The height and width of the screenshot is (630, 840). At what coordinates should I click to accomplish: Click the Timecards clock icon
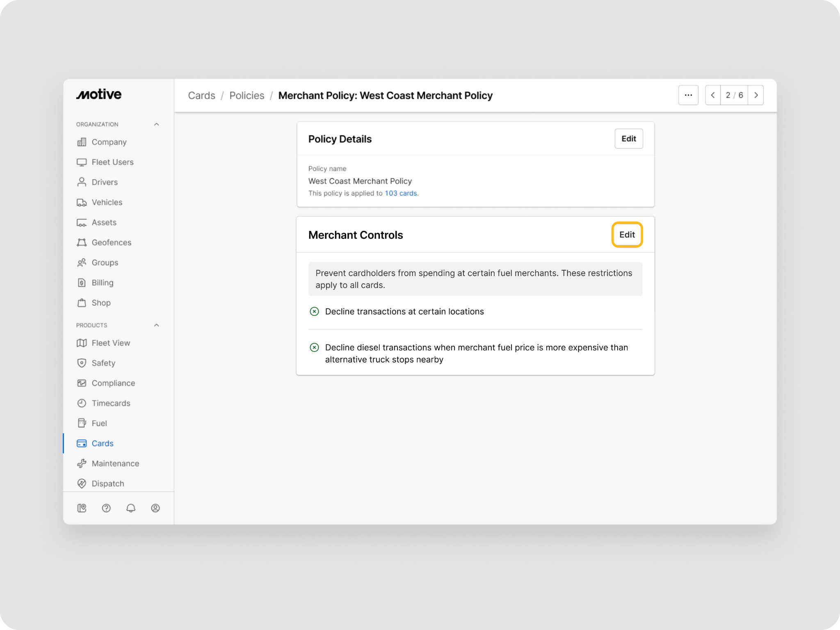click(x=82, y=403)
